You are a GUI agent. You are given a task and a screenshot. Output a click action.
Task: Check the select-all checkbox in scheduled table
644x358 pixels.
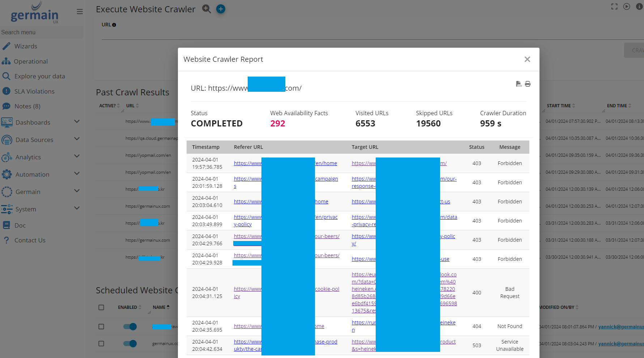[101, 307]
